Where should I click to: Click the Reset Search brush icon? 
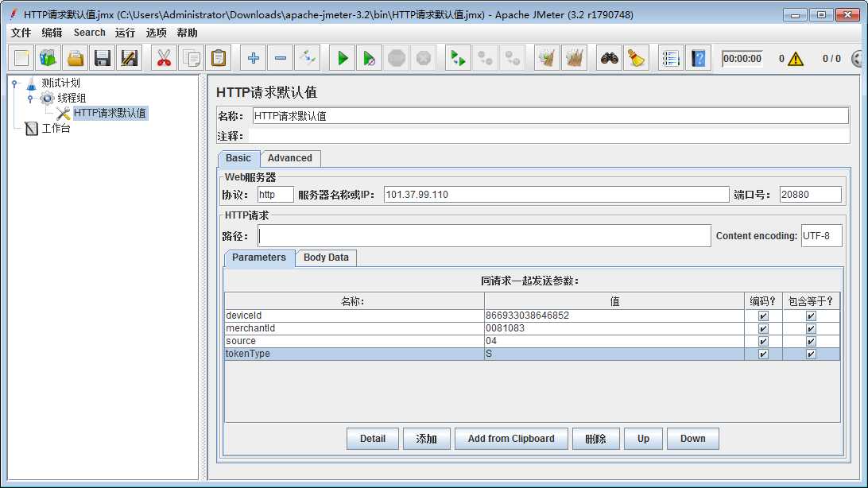tap(636, 58)
